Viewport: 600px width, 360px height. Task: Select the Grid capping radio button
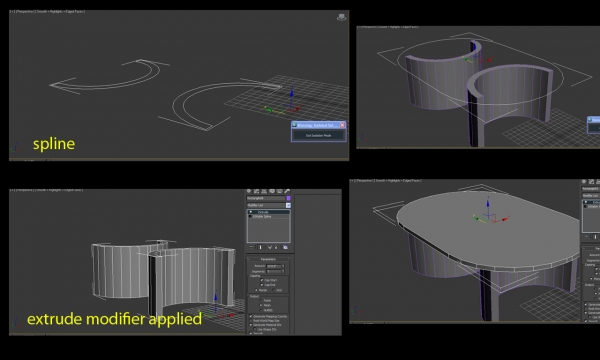point(274,290)
